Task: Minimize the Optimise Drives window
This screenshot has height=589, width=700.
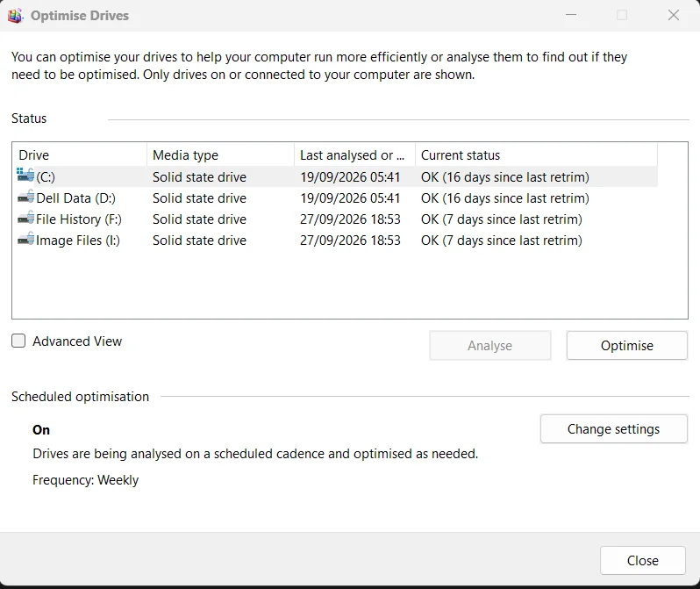Action: tap(571, 15)
